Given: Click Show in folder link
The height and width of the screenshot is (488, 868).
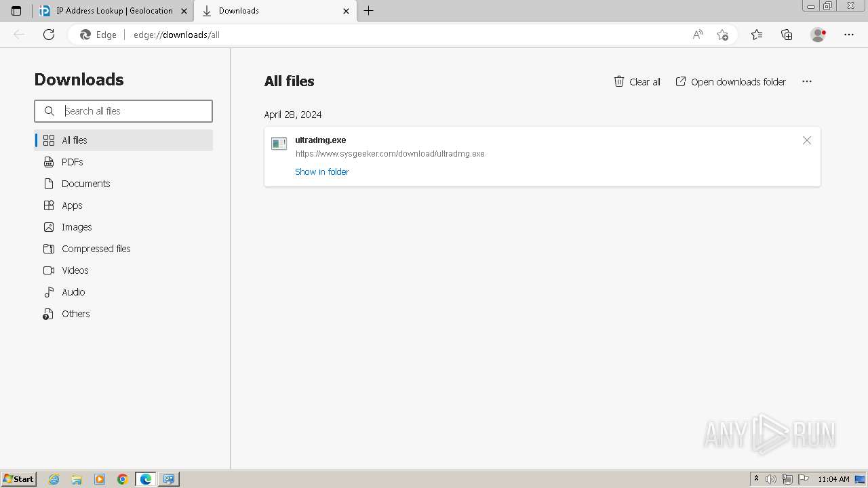Looking at the screenshot, I should point(322,172).
